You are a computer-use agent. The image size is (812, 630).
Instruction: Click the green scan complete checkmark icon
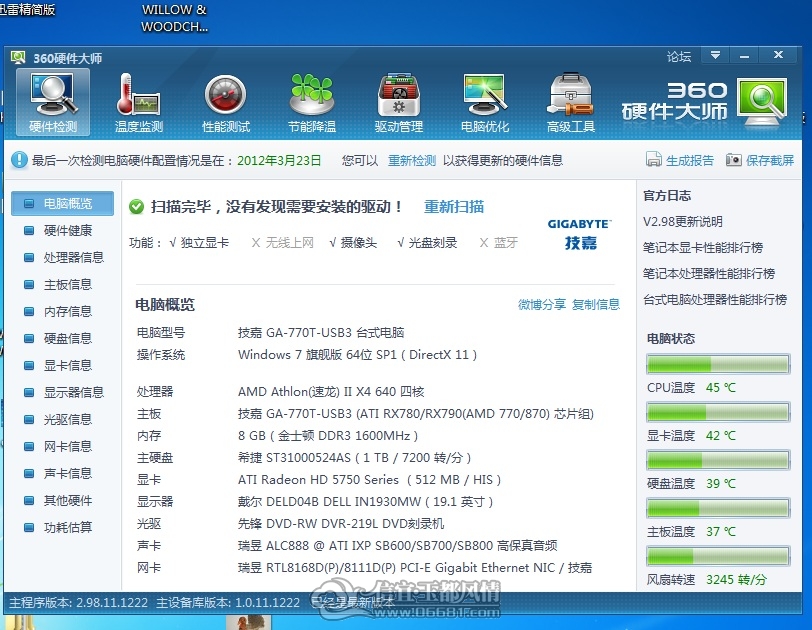[137, 207]
